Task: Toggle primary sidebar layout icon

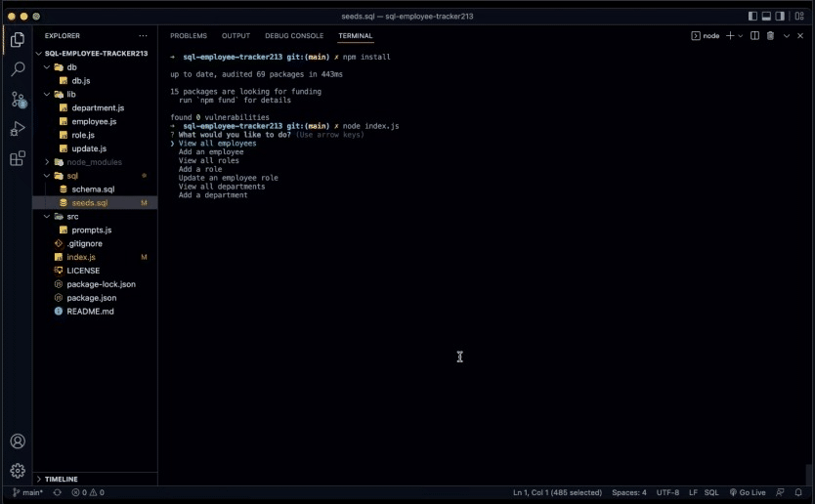Action: coord(752,16)
